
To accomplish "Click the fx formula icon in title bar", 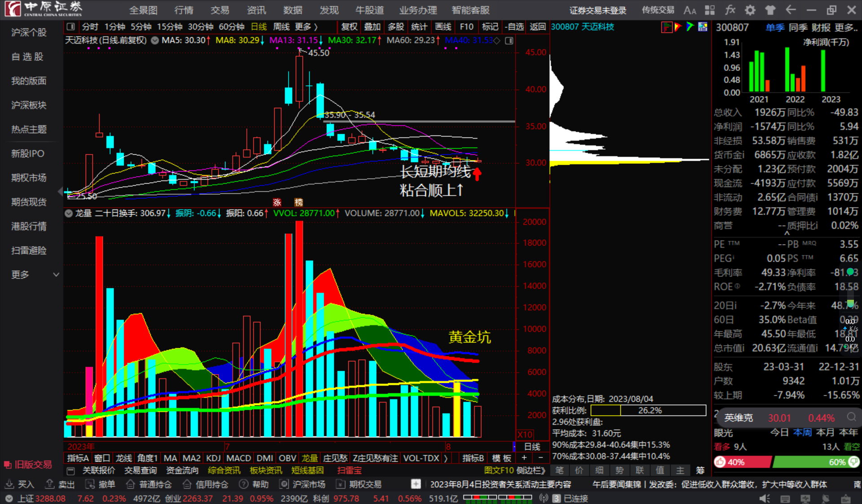I will click(x=730, y=10).
